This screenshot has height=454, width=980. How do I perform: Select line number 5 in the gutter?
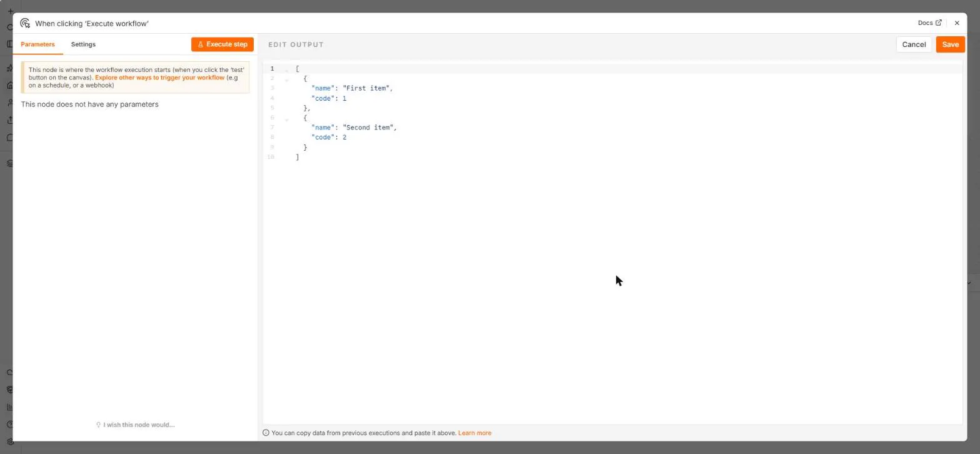[272, 108]
